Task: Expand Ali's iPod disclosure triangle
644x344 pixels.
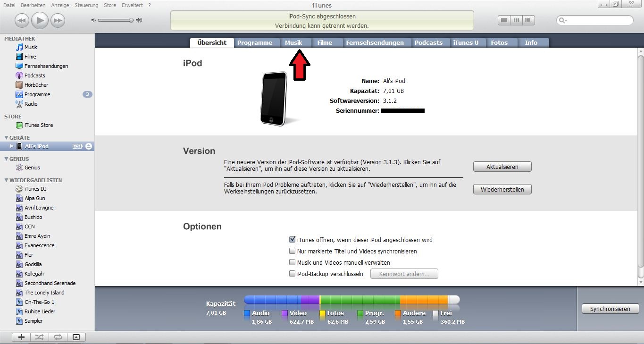Action: [x=12, y=146]
